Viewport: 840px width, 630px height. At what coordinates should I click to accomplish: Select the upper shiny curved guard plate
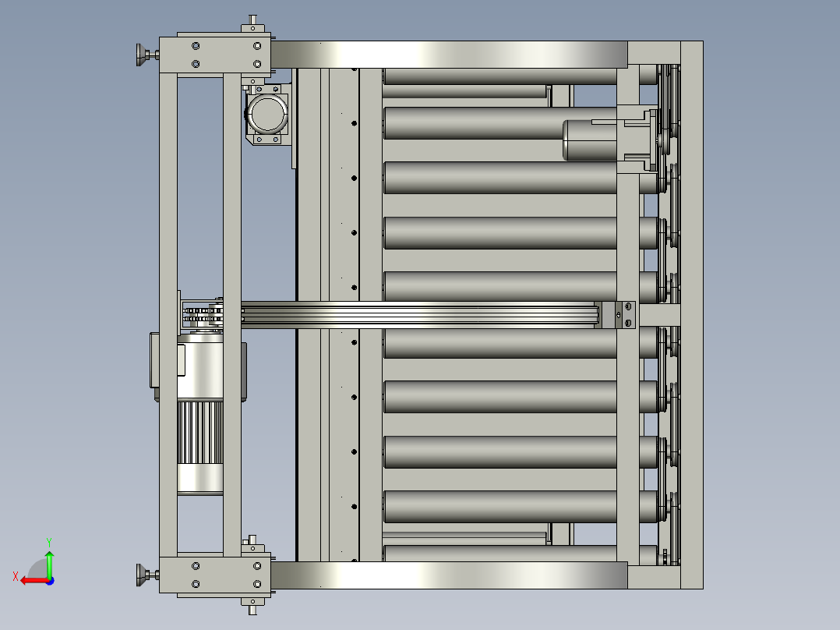coord(449,55)
